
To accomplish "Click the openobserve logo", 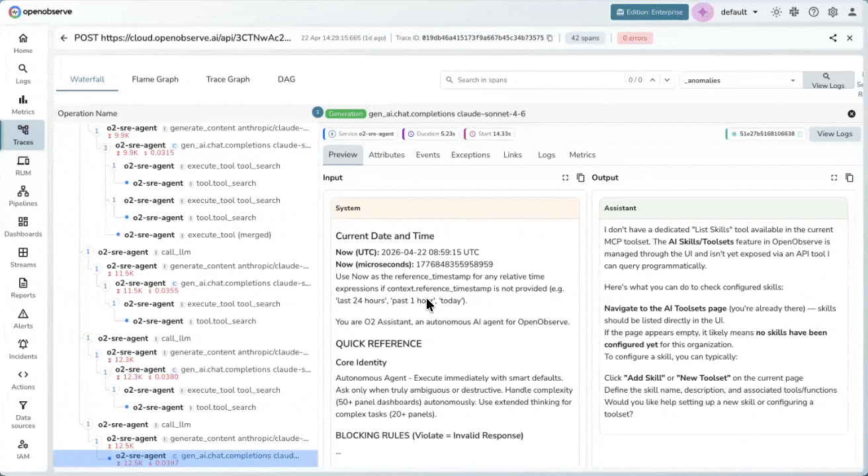I will click(41, 12).
